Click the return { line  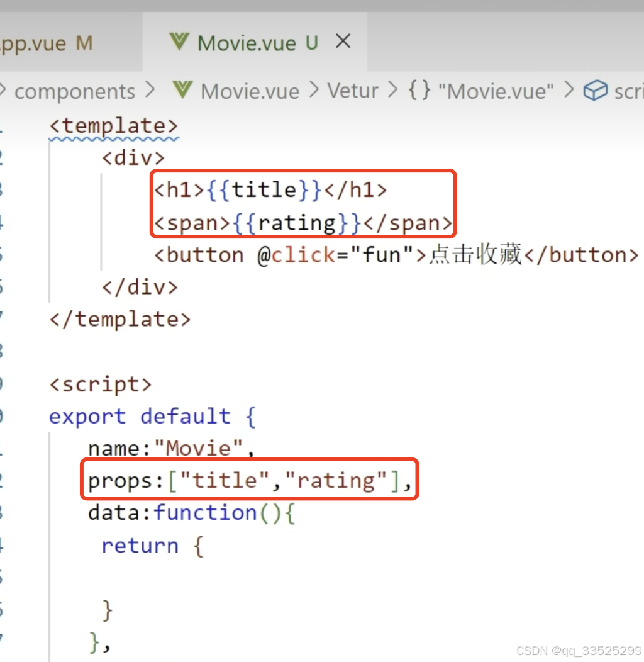pyautogui.click(x=153, y=546)
